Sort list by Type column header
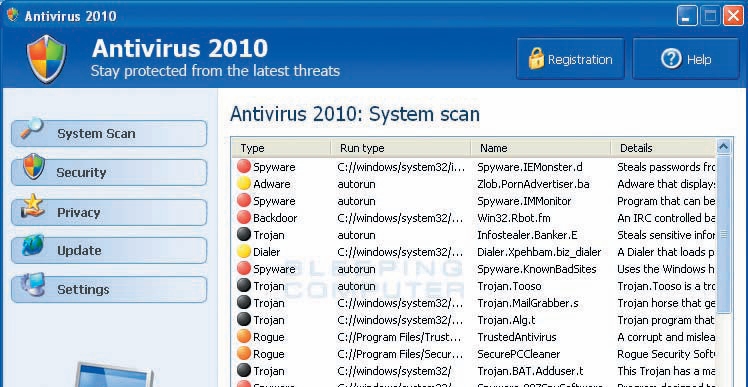Viewport: 748px width, 387px height. click(x=281, y=148)
